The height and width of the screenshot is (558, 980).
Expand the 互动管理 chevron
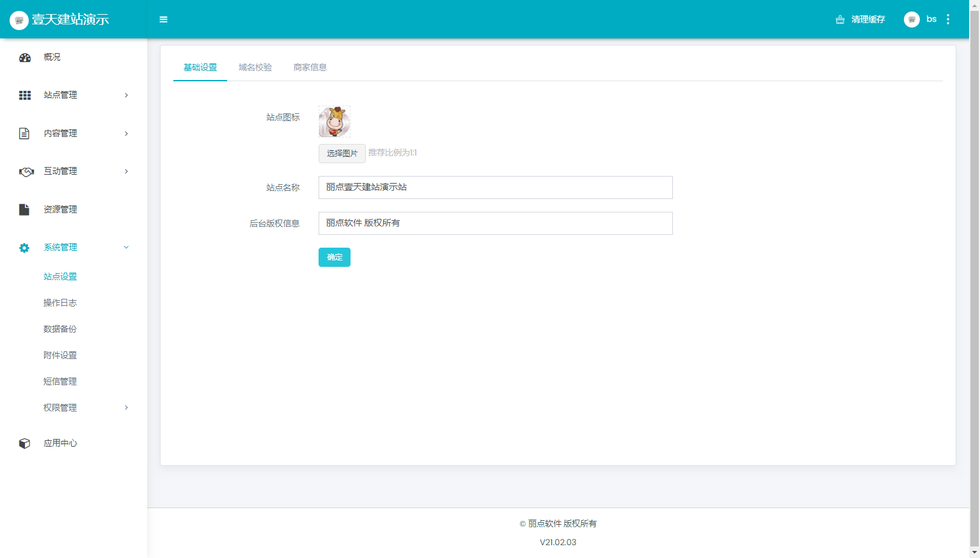(126, 171)
